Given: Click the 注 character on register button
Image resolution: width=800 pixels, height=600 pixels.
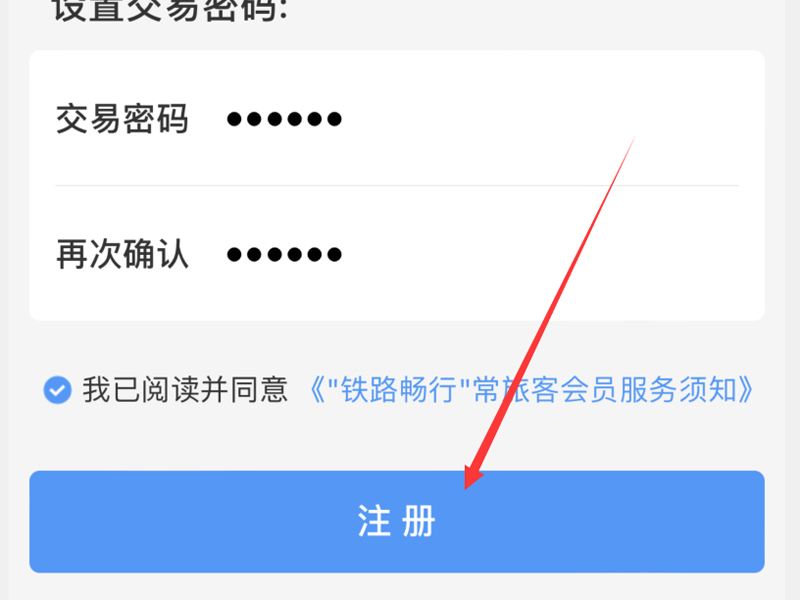Looking at the screenshot, I should [373, 521].
